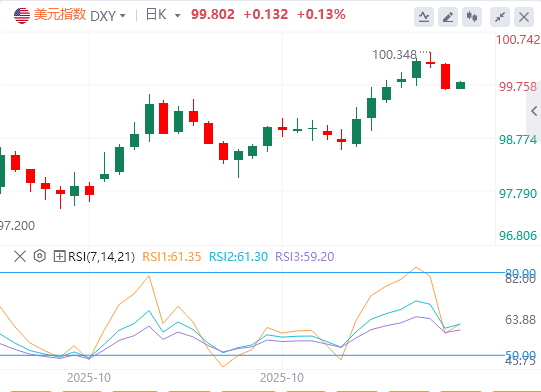Expand the DXY symbol dropdown arrow
The height and width of the screenshot is (392, 541).
pyautogui.click(x=122, y=16)
